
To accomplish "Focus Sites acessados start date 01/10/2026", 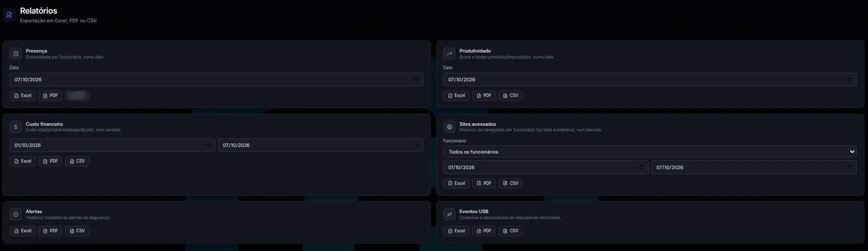I will pos(546,167).
